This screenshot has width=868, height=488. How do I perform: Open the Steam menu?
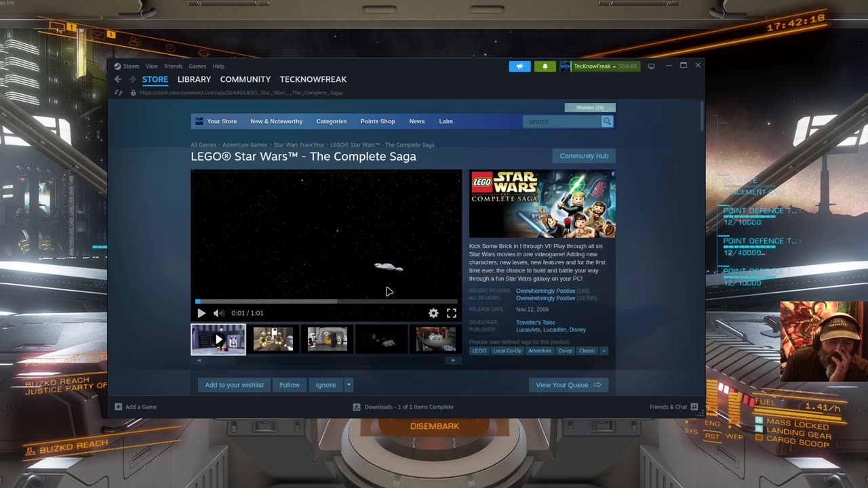point(131,66)
